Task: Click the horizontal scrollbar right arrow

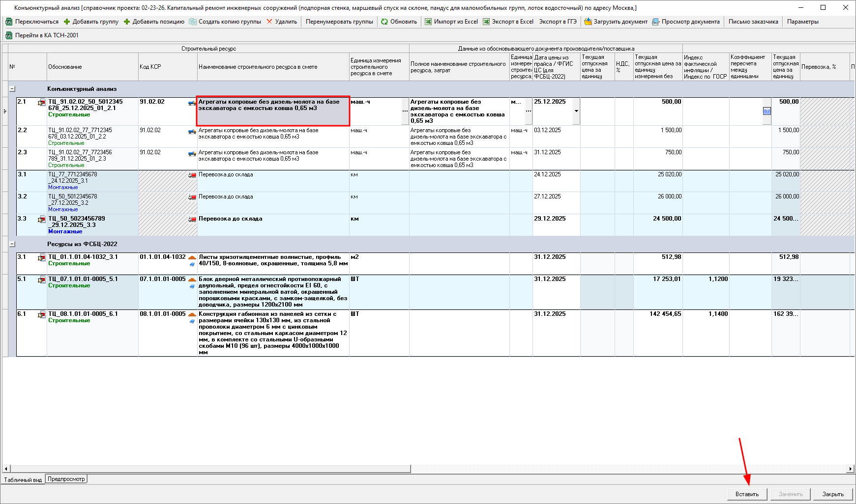Action: tap(850, 469)
